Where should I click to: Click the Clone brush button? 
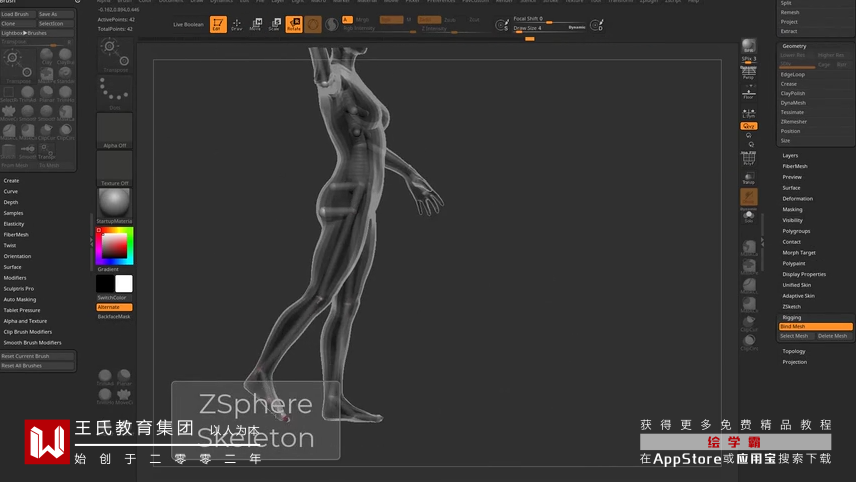18,24
